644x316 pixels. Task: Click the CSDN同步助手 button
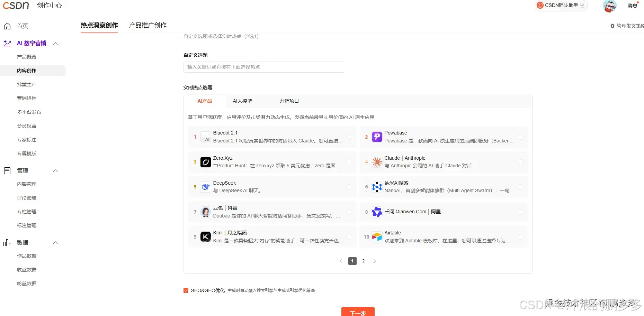561,5
